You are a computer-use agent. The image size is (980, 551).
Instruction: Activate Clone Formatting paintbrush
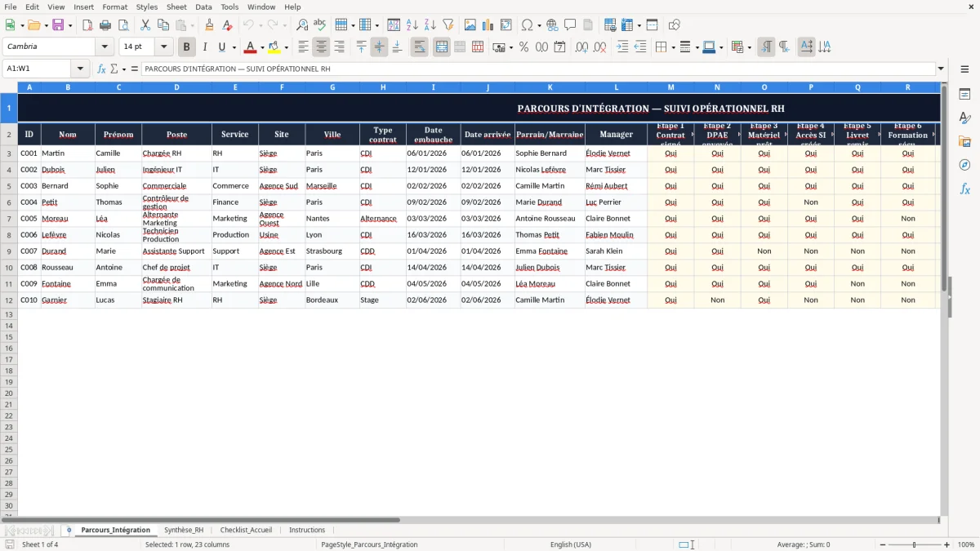coord(210,25)
